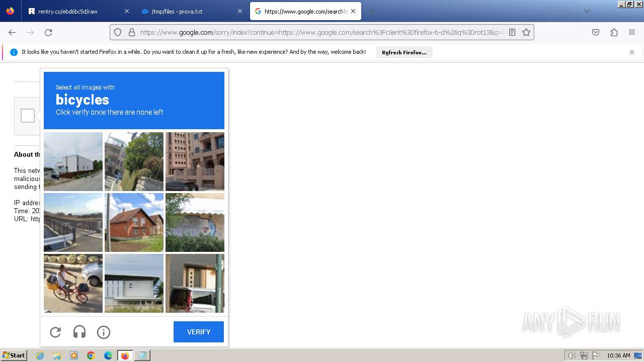Reload the current page

click(48, 32)
